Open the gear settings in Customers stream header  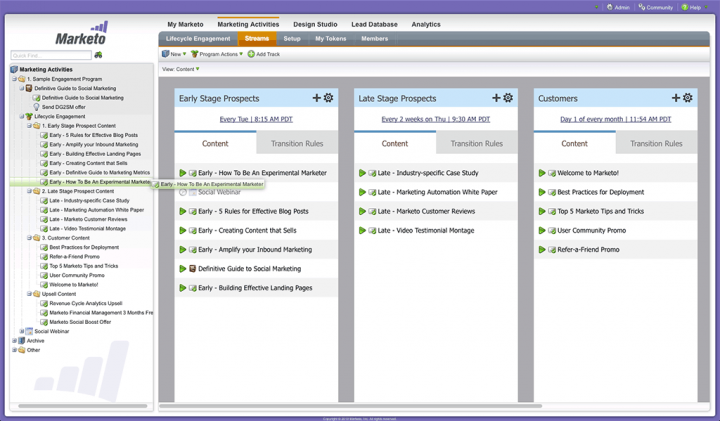point(687,98)
